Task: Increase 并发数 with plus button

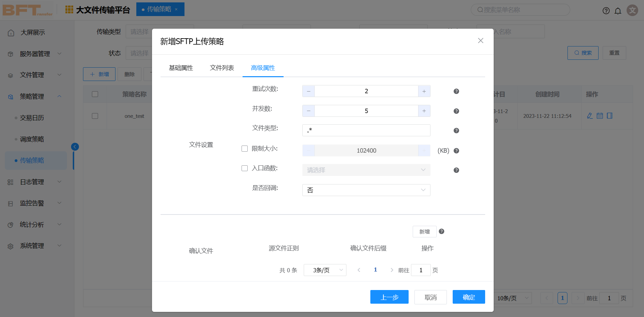Action: pos(424,111)
